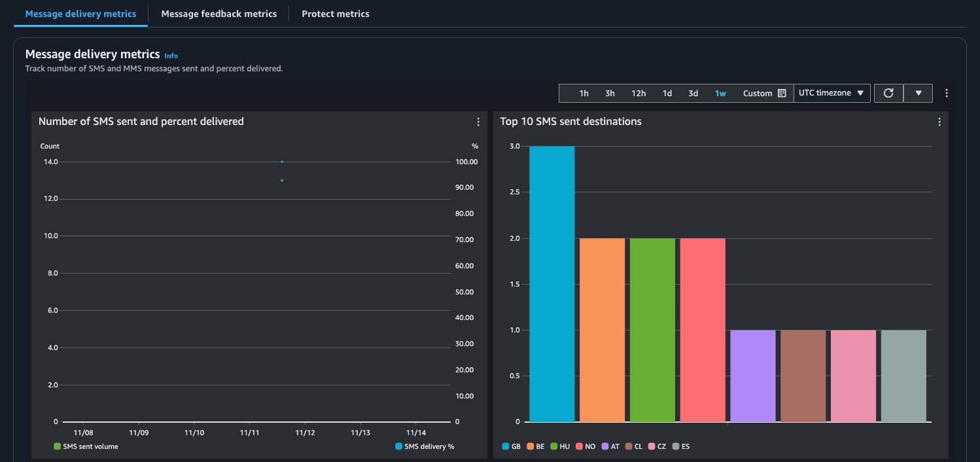The image size is (980, 462).
Task: Open the Info link beside the heading
Action: click(x=171, y=56)
